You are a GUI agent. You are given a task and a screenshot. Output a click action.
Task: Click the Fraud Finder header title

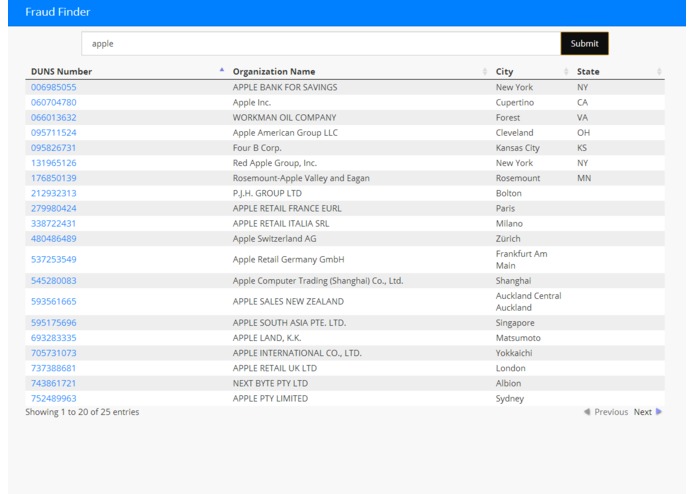tap(58, 12)
